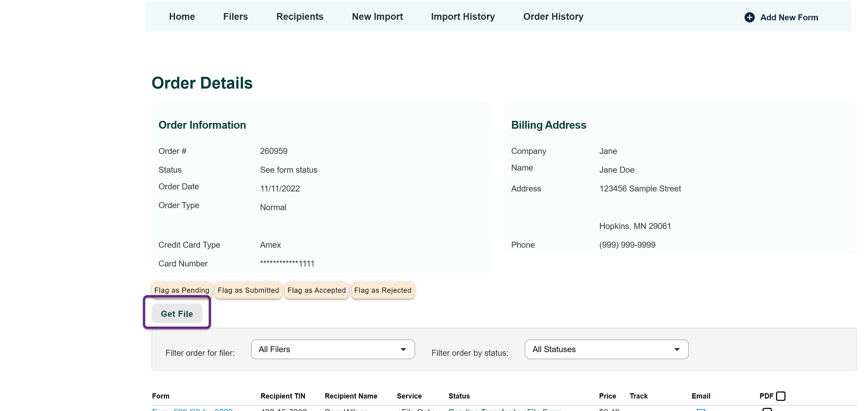Click the All Filers dropdown arrow

coord(403,349)
